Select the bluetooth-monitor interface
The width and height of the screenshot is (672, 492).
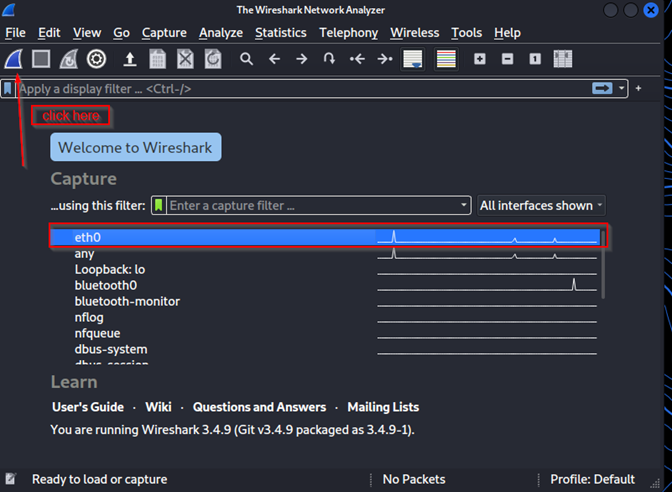pos(326,301)
